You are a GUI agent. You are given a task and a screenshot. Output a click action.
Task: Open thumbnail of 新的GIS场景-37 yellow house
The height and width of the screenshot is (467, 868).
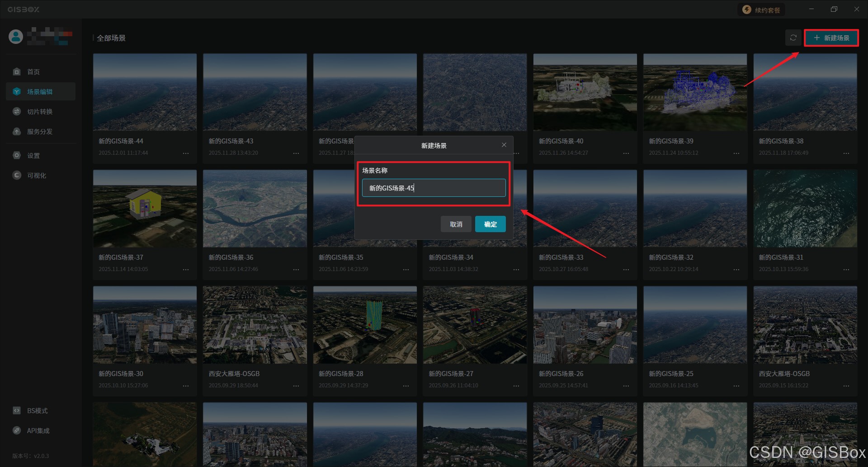[145, 209]
